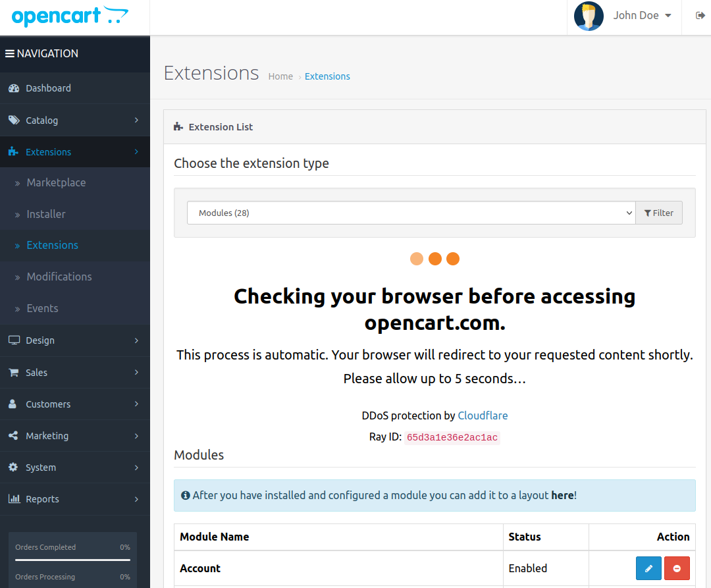Click the Orders Completed progress bar
Screen dimensions: 711x588
72,560
